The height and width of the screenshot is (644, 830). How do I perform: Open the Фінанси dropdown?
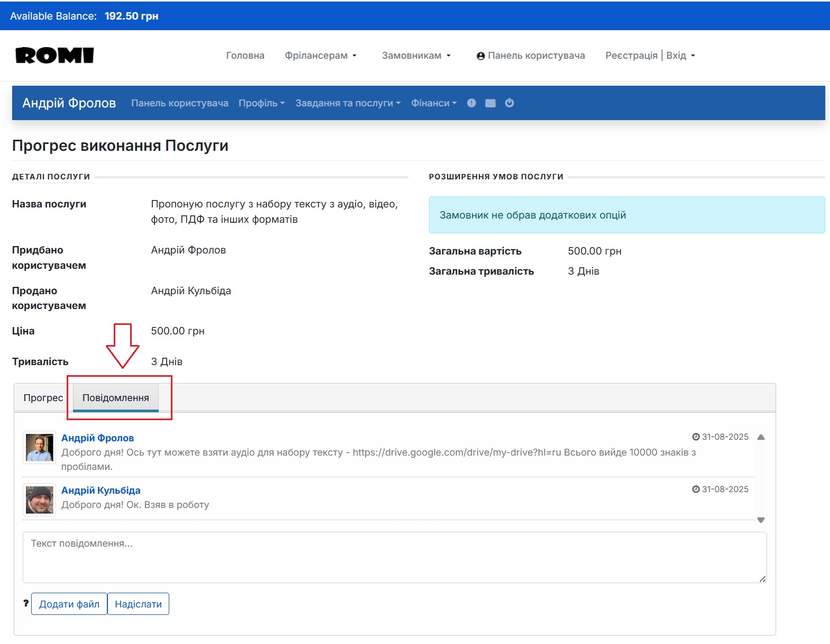[x=433, y=103]
